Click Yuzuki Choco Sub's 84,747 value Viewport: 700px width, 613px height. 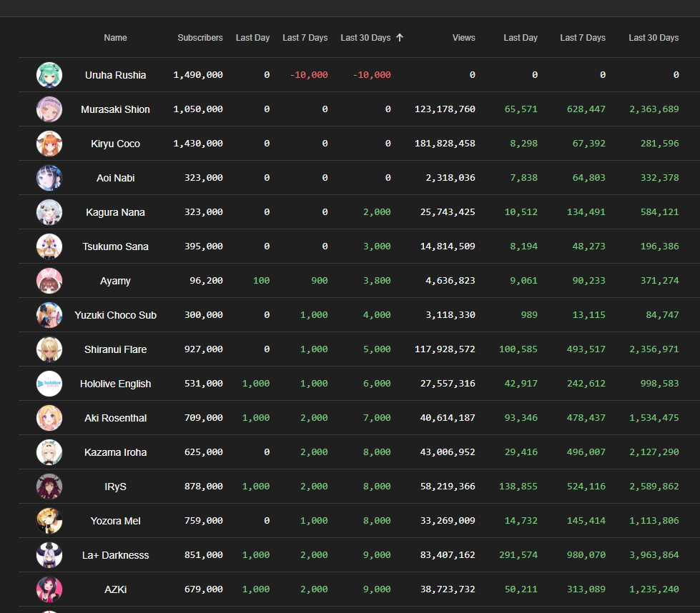click(663, 315)
